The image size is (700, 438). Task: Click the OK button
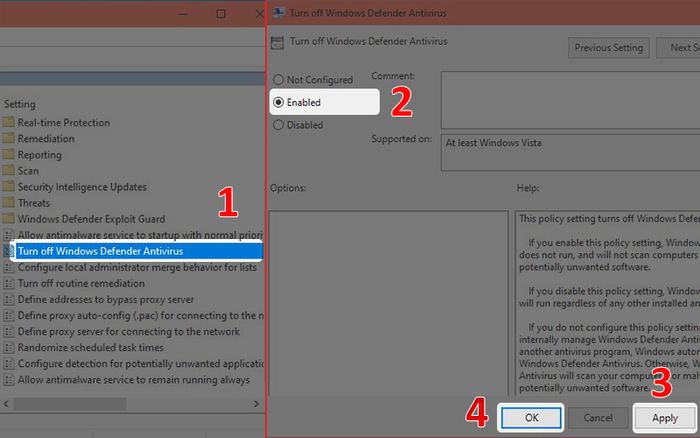coord(531,418)
